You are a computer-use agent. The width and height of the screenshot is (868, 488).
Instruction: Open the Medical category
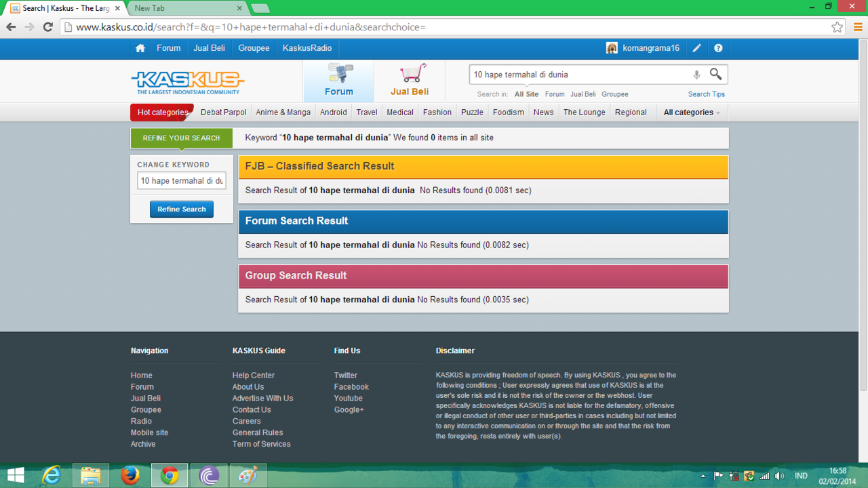click(400, 113)
